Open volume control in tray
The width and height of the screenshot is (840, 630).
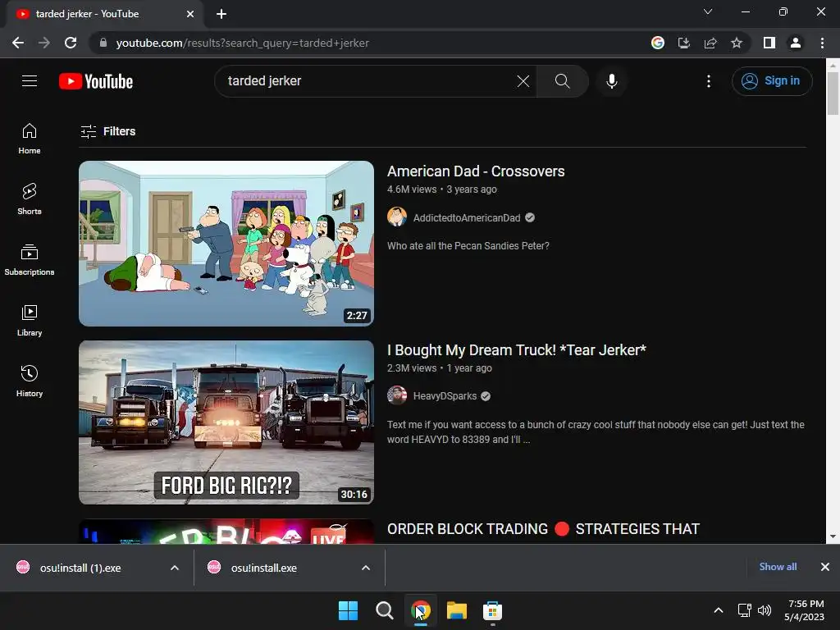(765, 610)
